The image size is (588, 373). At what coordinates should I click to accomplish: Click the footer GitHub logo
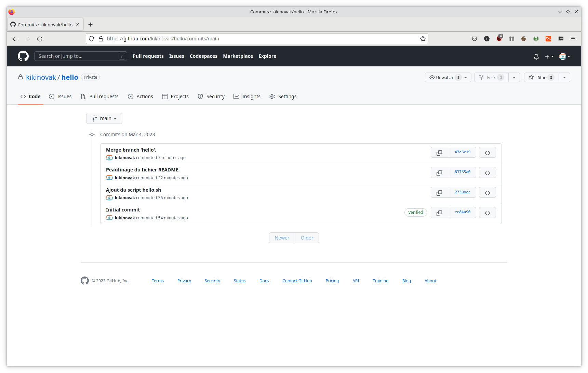point(85,281)
